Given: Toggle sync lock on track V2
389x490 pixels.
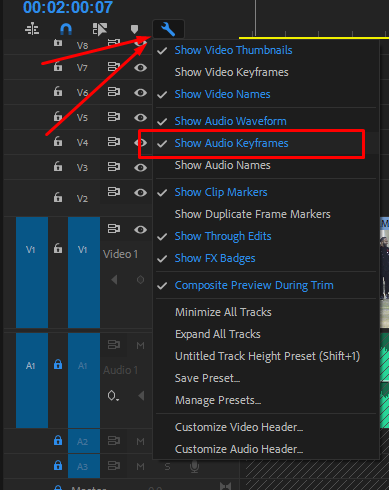Looking at the screenshot, I should pos(114,192).
